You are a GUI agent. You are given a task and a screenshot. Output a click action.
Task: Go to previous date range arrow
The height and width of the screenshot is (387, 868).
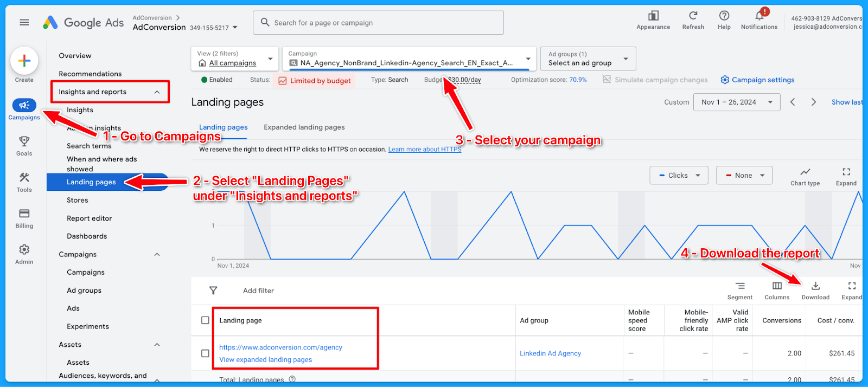coord(793,102)
